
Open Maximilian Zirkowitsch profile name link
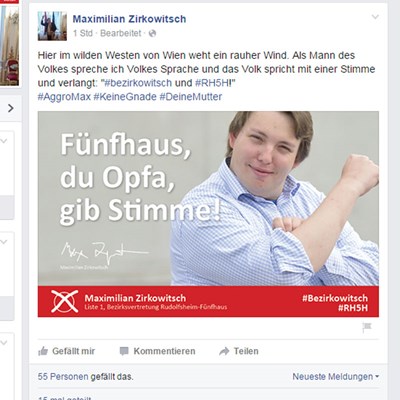coord(129,19)
